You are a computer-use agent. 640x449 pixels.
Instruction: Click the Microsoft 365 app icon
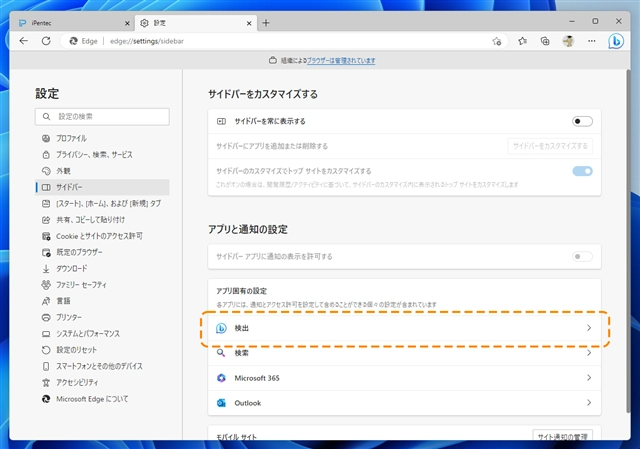[x=221, y=378]
